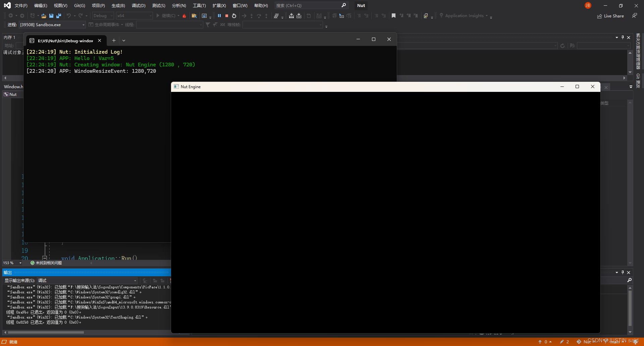This screenshot has height=346, width=644.
Task: Select the Window.h editor tab
Action: [13, 86]
